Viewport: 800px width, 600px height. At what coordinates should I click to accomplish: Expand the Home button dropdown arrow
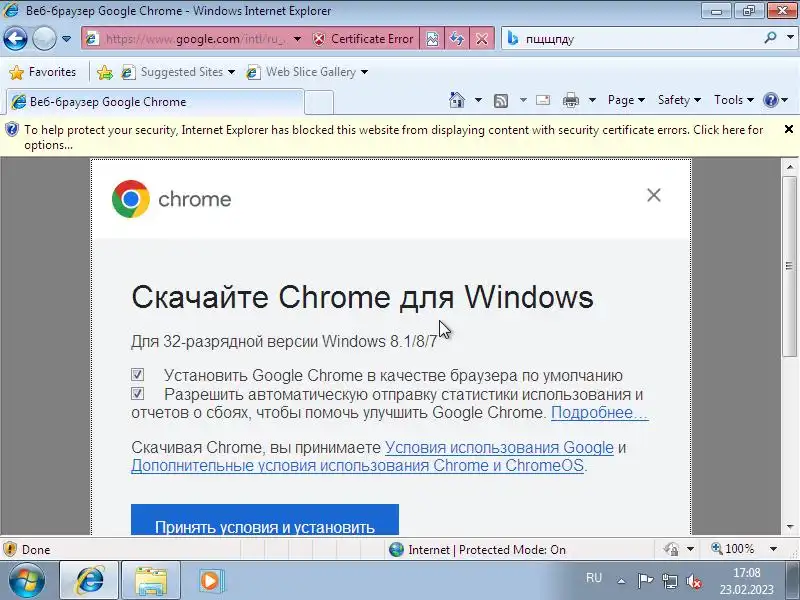tap(478, 100)
